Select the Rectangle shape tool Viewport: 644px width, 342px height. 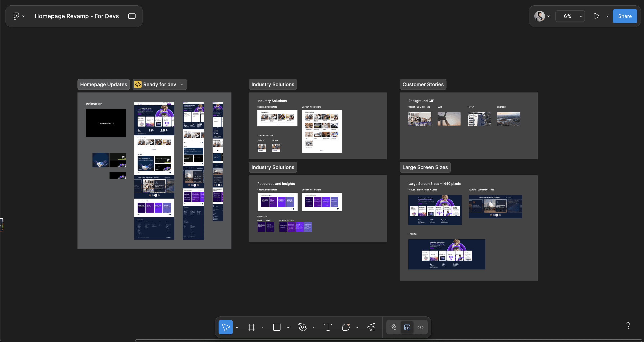tap(277, 327)
